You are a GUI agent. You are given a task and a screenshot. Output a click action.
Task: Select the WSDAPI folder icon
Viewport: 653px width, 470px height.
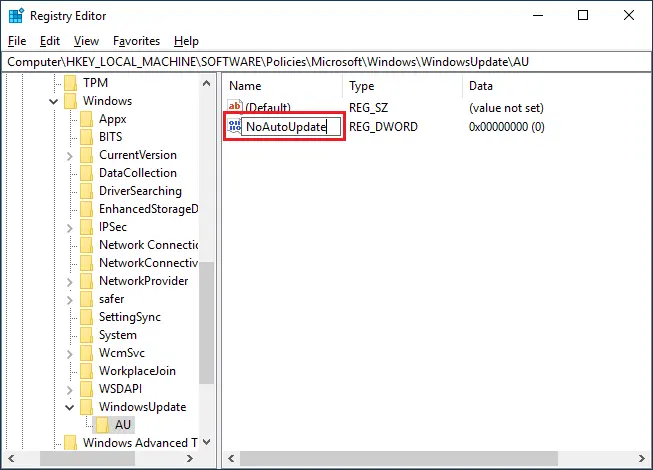point(86,389)
